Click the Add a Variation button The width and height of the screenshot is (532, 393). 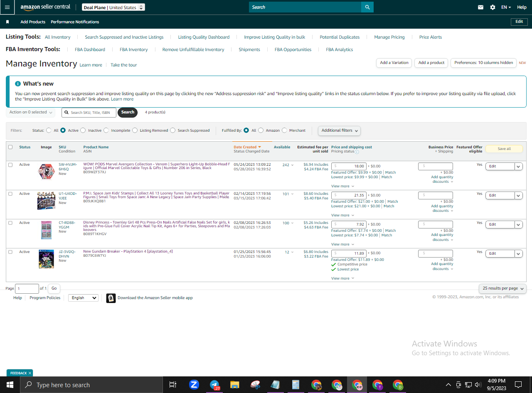(x=394, y=63)
